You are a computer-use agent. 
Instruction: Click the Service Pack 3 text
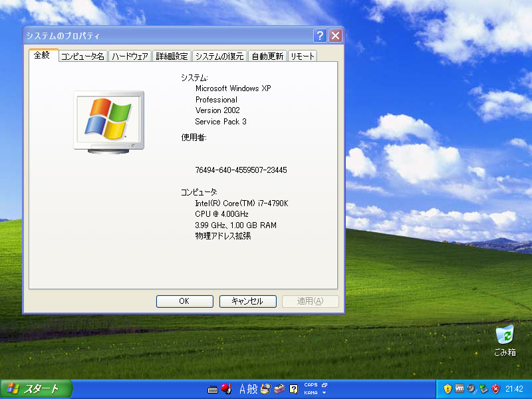point(221,122)
